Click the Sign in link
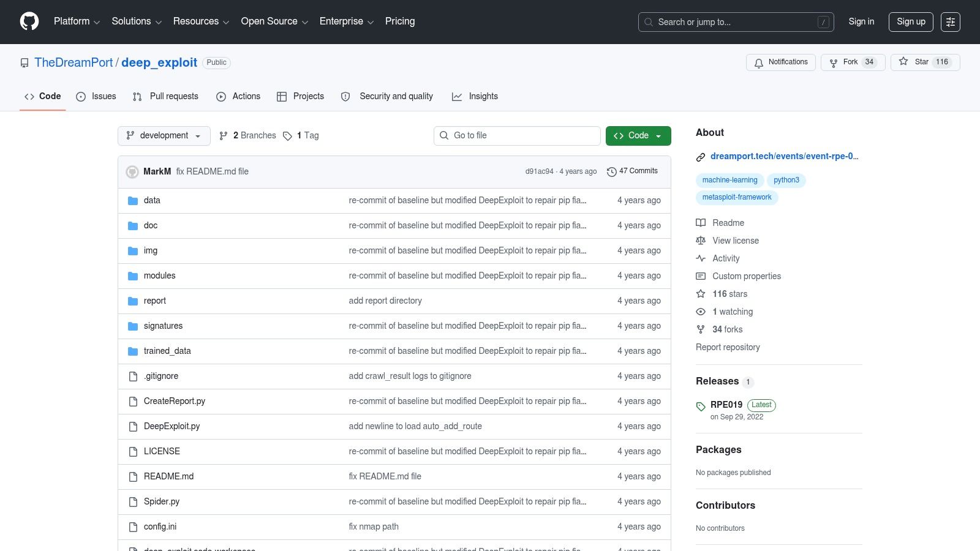This screenshot has width=980, height=551. pos(861,22)
